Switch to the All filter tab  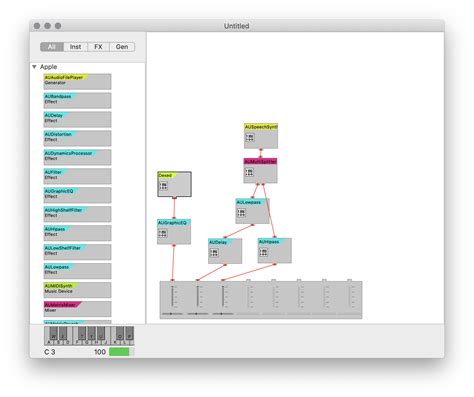(52, 47)
